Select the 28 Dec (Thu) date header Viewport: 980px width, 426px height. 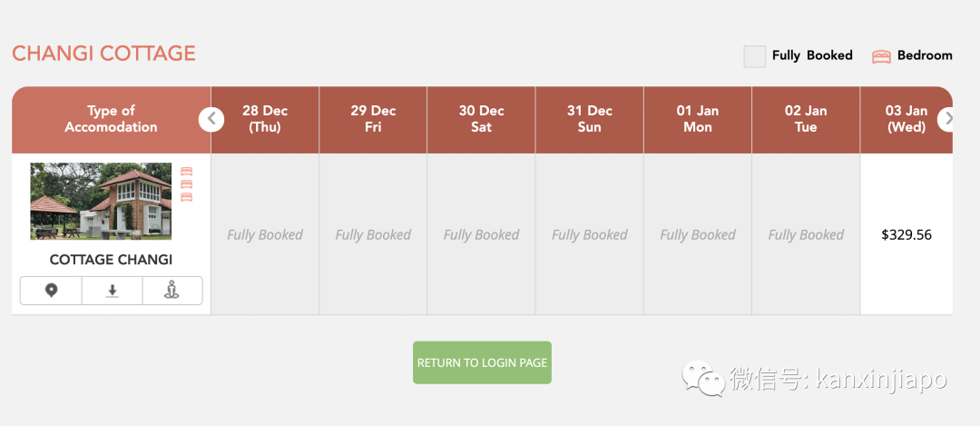[265, 120]
